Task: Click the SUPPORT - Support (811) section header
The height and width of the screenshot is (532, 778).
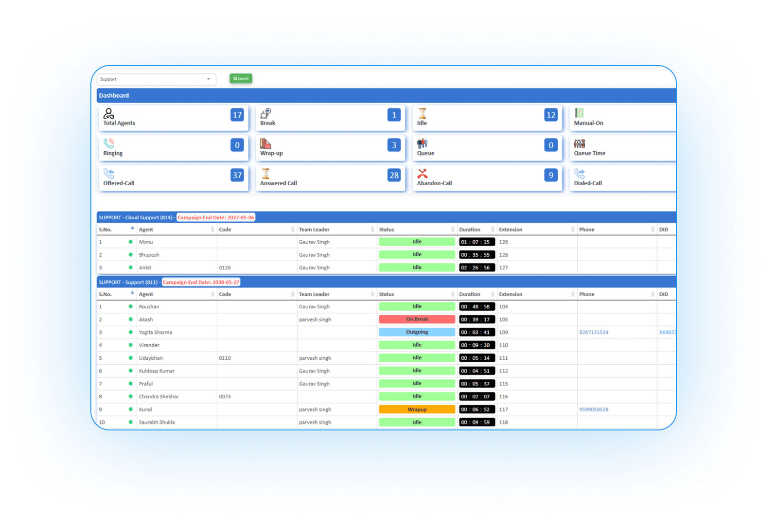Action: (128, 282)
